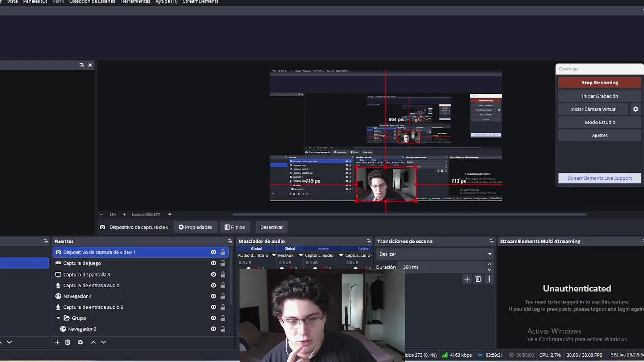The height and width of the screenshot is (362, 644).
Task: Open the Captur... audio channel dropdown arrow
Action: pyautogui.click(x=341, y=255)
